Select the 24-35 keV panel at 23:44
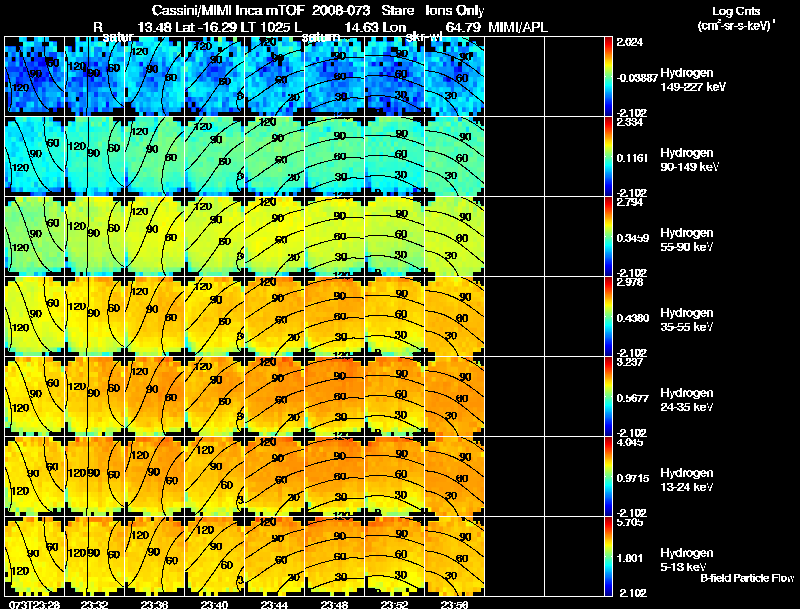The height and width of the screenshot is (609, 800). coord(275,397)
